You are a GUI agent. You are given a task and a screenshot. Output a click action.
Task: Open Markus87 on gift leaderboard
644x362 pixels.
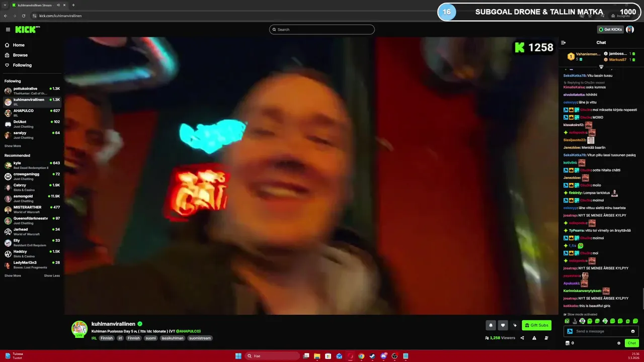coord(617,60)
